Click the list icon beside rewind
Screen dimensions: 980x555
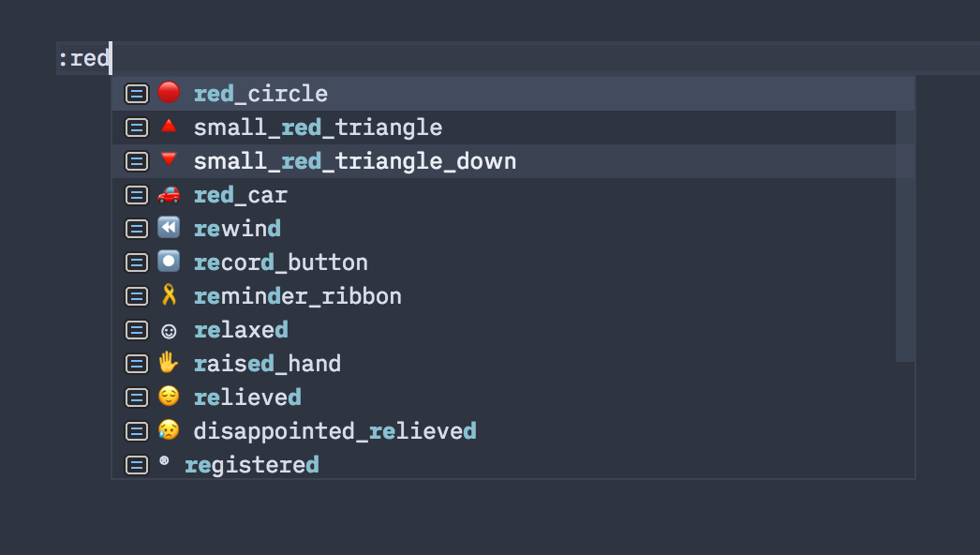click(x=136, y=228)
